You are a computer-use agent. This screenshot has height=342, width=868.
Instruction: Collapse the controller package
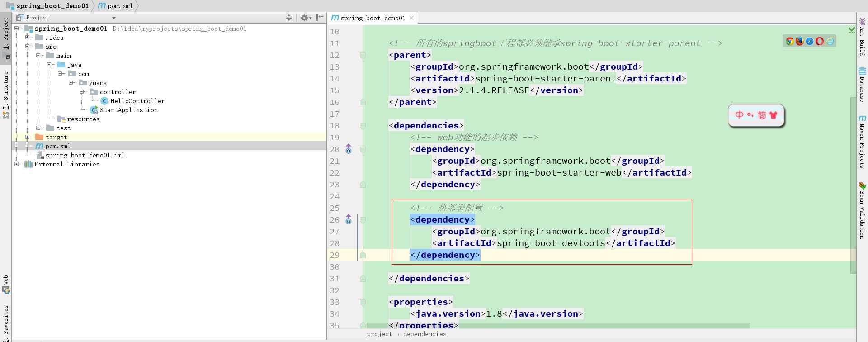(82, 92)
